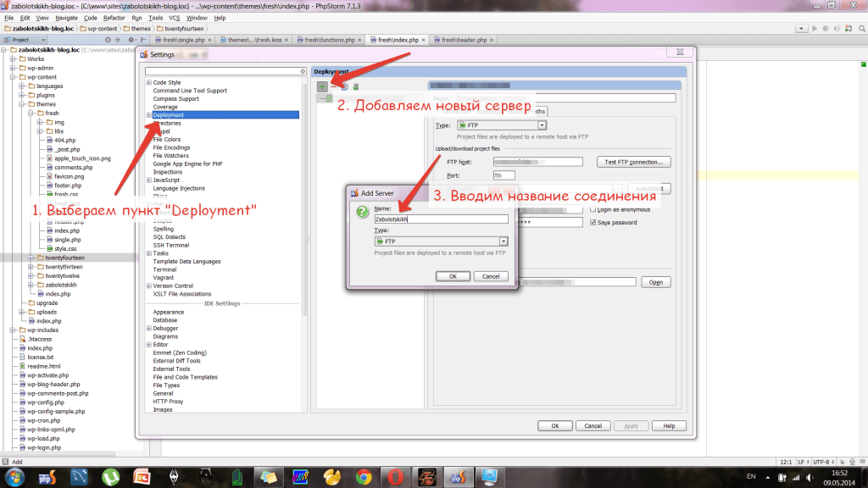
Task: Uncheck the Save password checkbox
Action: pos(593,223)
